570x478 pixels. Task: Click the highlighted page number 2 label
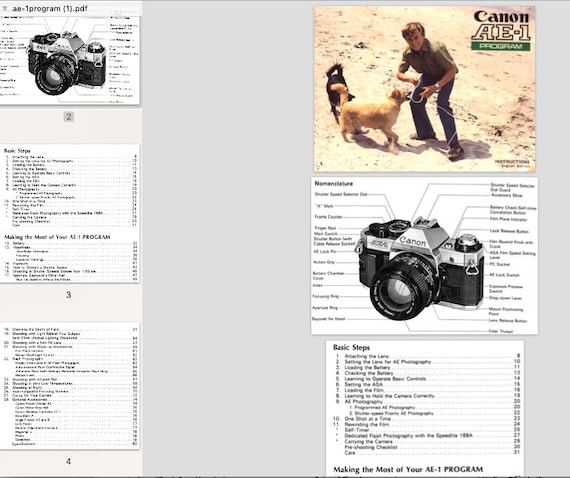(x=69, y=117)
